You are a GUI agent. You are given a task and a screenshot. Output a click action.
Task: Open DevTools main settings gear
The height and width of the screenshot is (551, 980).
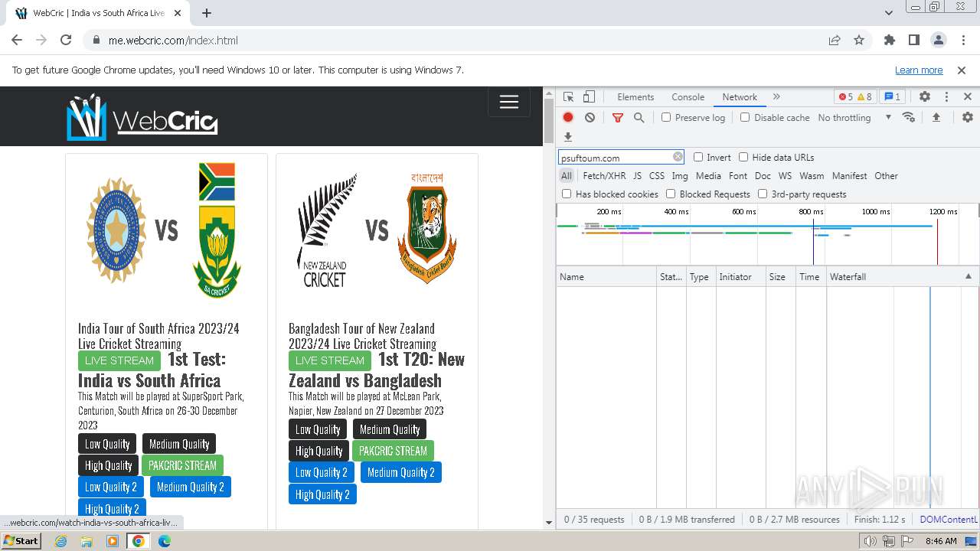925,97
